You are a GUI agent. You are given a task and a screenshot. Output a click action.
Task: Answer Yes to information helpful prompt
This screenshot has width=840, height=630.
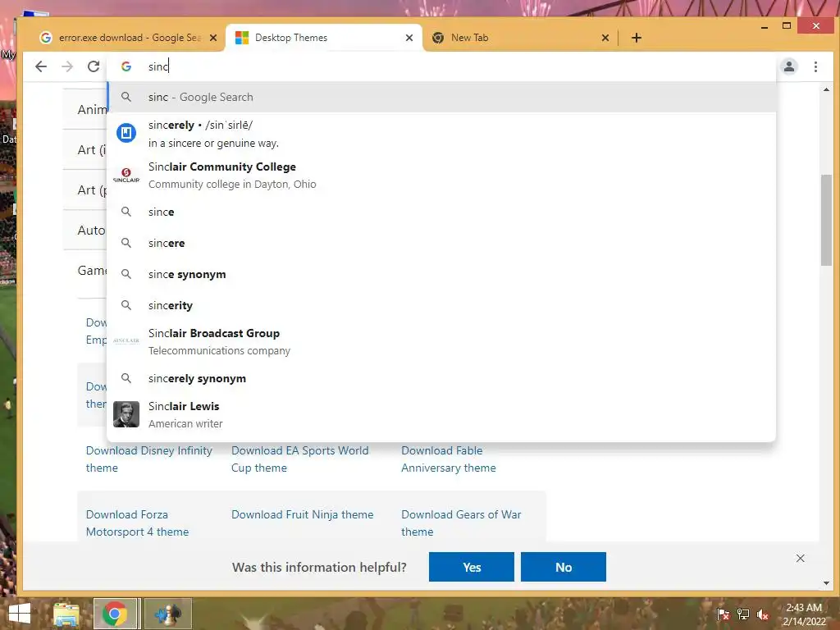pyautogui.click(x=472, y=567)
